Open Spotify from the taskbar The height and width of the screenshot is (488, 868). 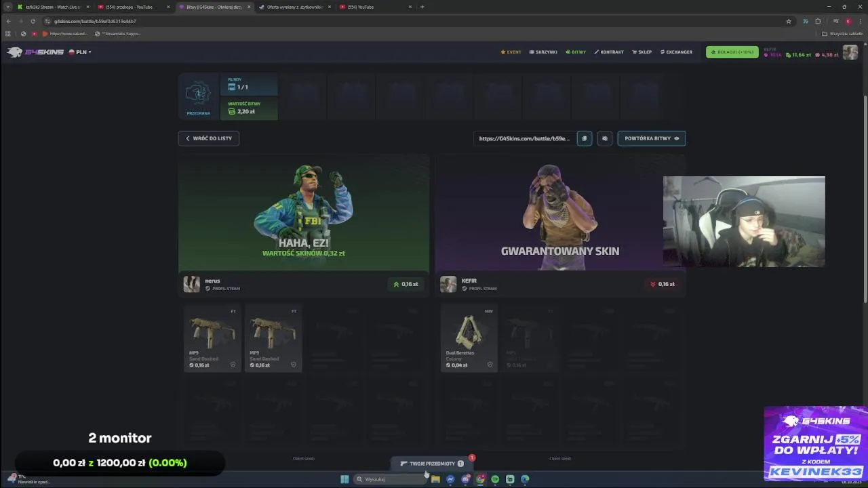click(x=495, y=479)
